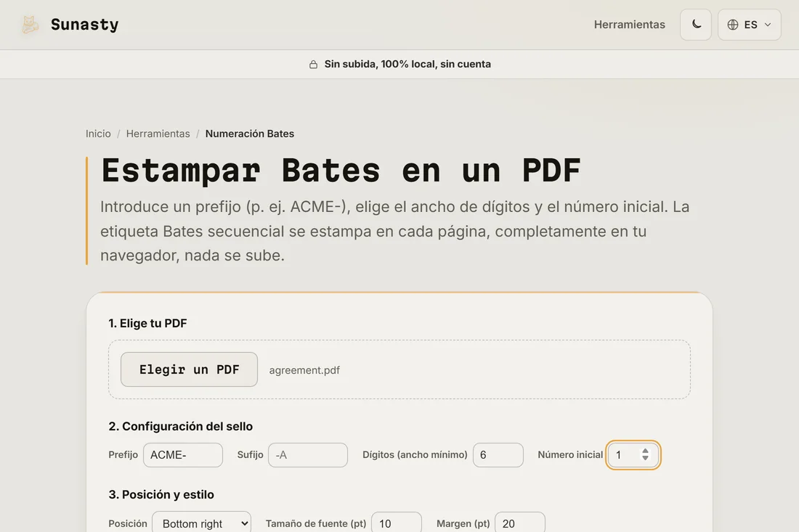
Task: Click the Margen (pt) field
Action: (x=520, y=523)
